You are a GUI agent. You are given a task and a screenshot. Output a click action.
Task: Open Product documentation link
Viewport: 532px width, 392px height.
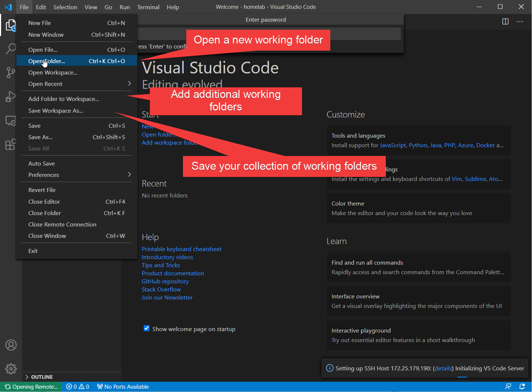pos(173,273)
